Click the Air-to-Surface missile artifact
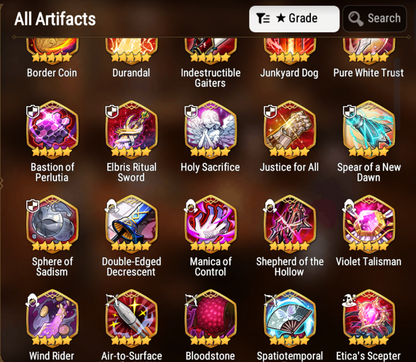 coord(131,318)
